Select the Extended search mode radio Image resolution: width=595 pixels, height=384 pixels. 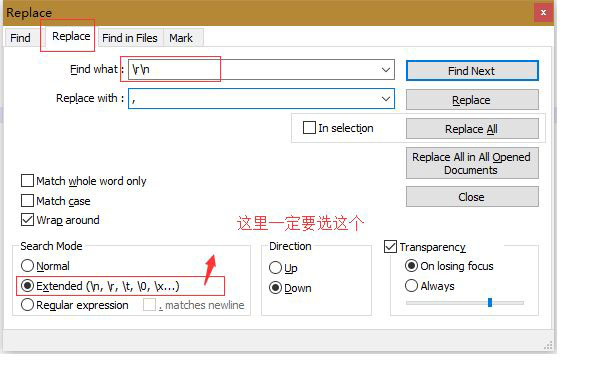tap(27, 286)
